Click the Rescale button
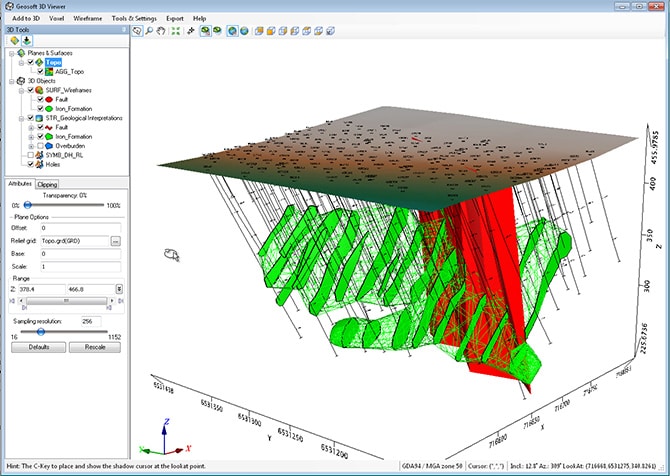Screen dimensions: 670x476 coord(95,347)
